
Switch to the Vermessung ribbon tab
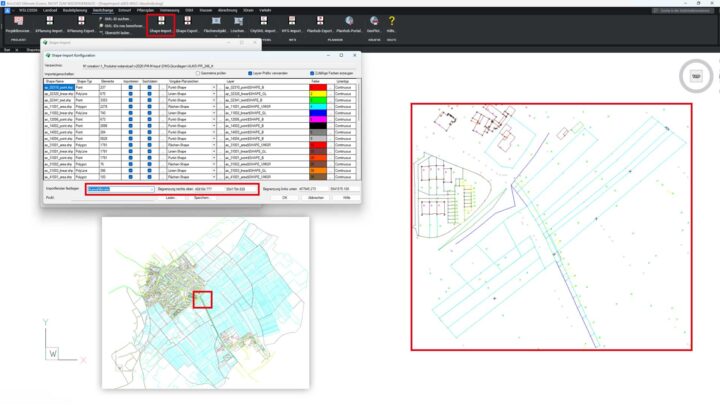coord(169,10)
